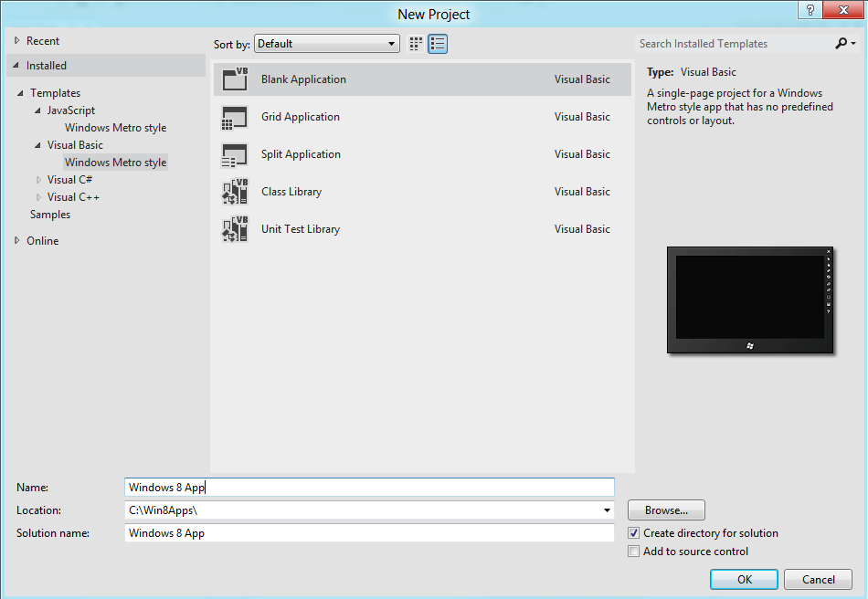
Task: Select the Grid Application row text
Action: [x=301, y=117]
